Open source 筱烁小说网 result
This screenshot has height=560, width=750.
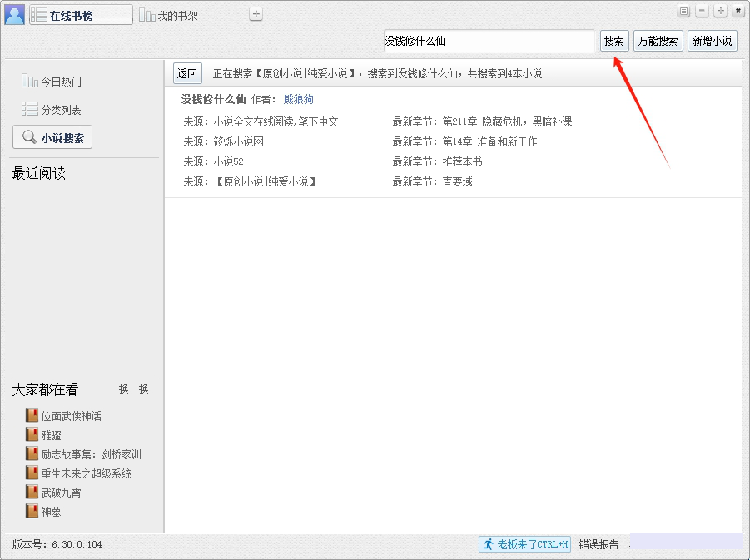pyautogui.click(x=238, y=141)
